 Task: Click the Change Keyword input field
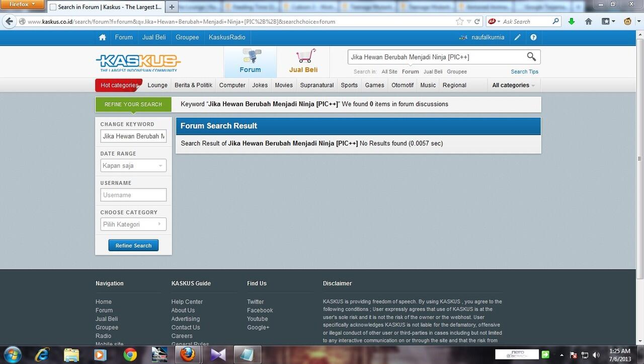point(133,136)
